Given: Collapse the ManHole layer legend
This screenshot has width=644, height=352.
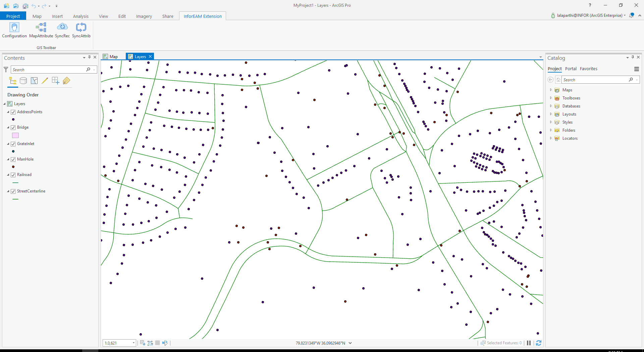Looking at the screenshot, I should 8,160.
